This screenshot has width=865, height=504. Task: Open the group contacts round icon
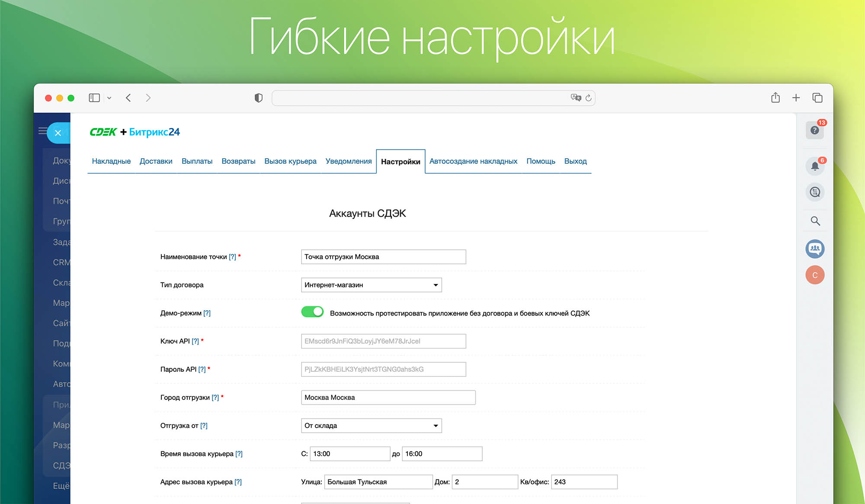tap(815, 249)
